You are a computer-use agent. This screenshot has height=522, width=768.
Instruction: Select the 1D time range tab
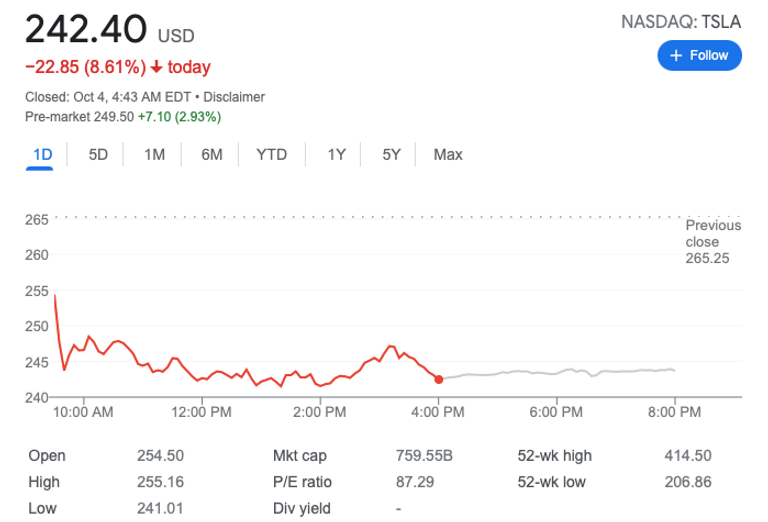point(42,154)
